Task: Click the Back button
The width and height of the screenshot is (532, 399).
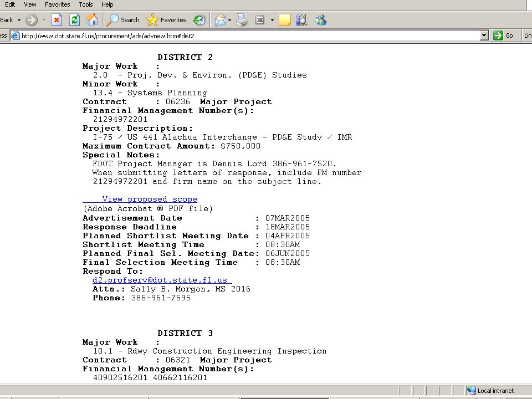Action: (x=7, y=20)
